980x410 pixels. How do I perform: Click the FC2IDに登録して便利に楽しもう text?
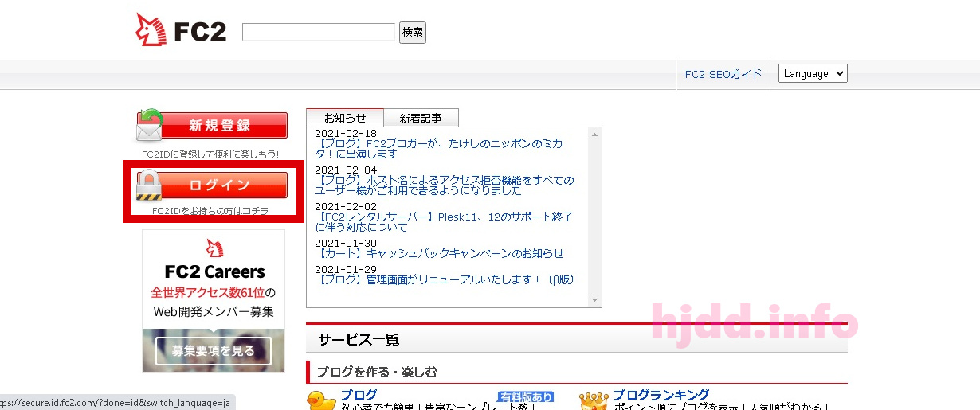point(210,154)
